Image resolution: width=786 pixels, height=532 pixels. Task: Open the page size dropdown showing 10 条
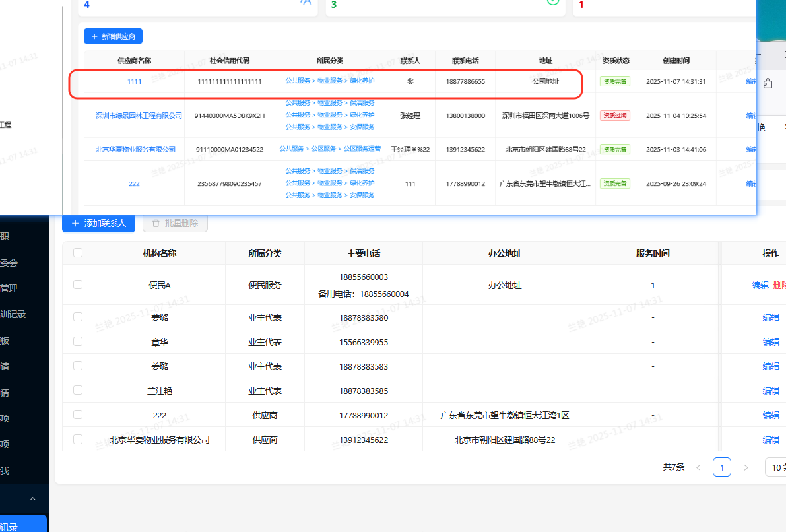click(x=776, y=467)
